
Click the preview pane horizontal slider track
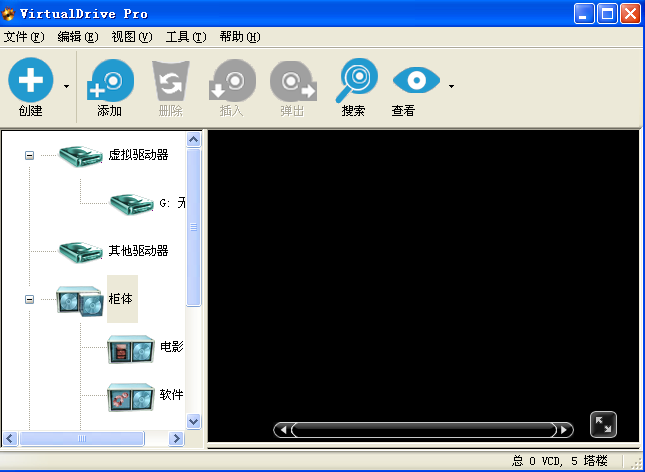(x=423, y=430)
